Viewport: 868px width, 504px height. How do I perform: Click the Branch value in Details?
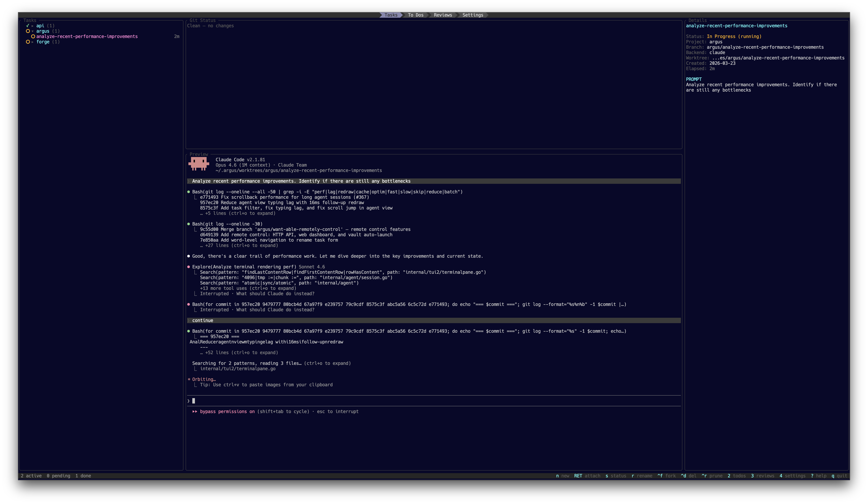click(765, 47)
